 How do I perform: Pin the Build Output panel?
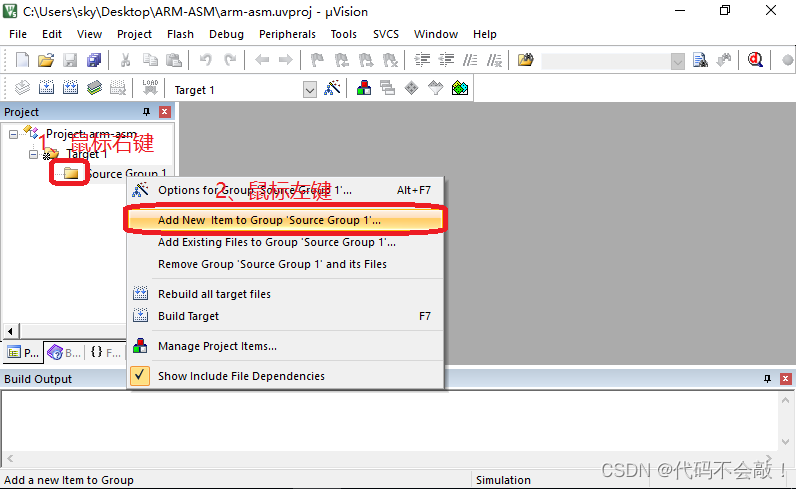(767, 379)
